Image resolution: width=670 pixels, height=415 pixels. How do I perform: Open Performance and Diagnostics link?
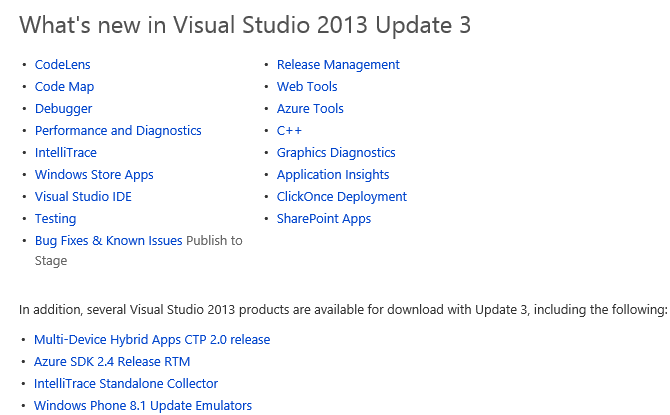point(118,131)
